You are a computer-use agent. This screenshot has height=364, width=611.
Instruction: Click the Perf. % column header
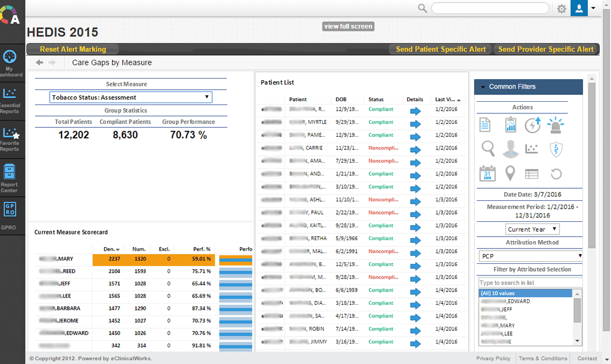(202, 249)
